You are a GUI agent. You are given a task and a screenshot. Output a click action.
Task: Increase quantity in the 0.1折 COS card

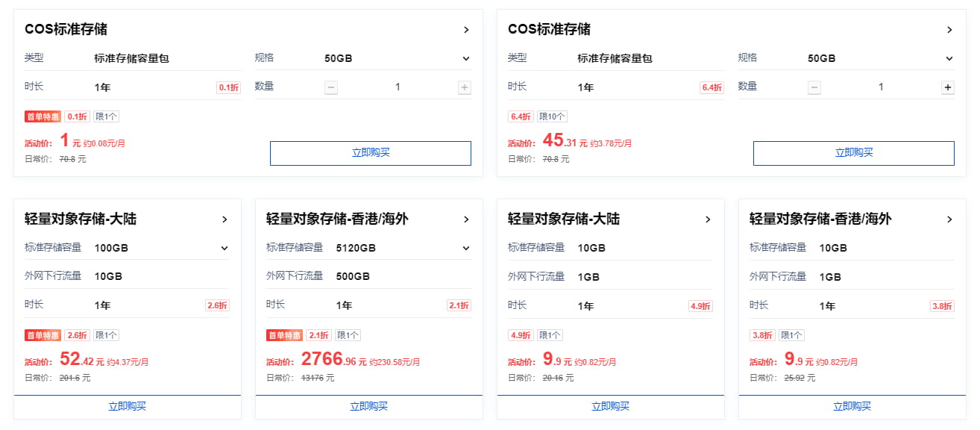[x=465, y=87]
